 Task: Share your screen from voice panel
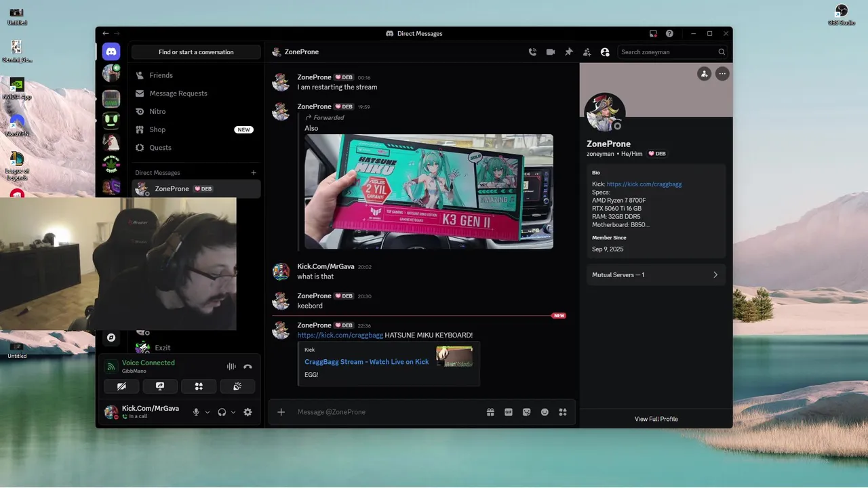tap(160, 386)
